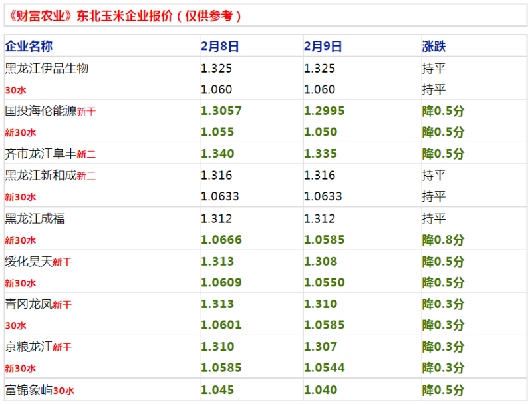Image resolution: width=532 pixels, height=404 pixels.
Task: Select the 1.040 price for 富锦象屿
Action: point(321,389)
